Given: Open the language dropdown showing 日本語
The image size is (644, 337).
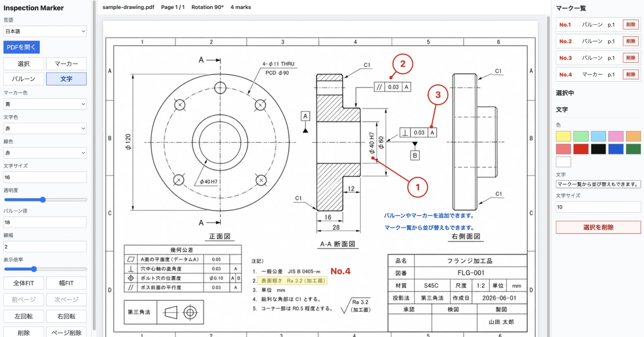Looking at the screenshot, I should pos(45,31).
